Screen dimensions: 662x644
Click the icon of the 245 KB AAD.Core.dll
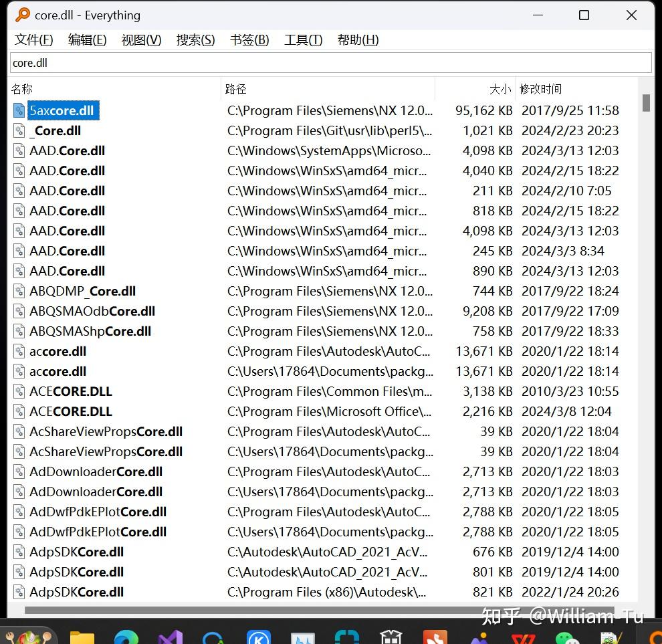[19, 251]
